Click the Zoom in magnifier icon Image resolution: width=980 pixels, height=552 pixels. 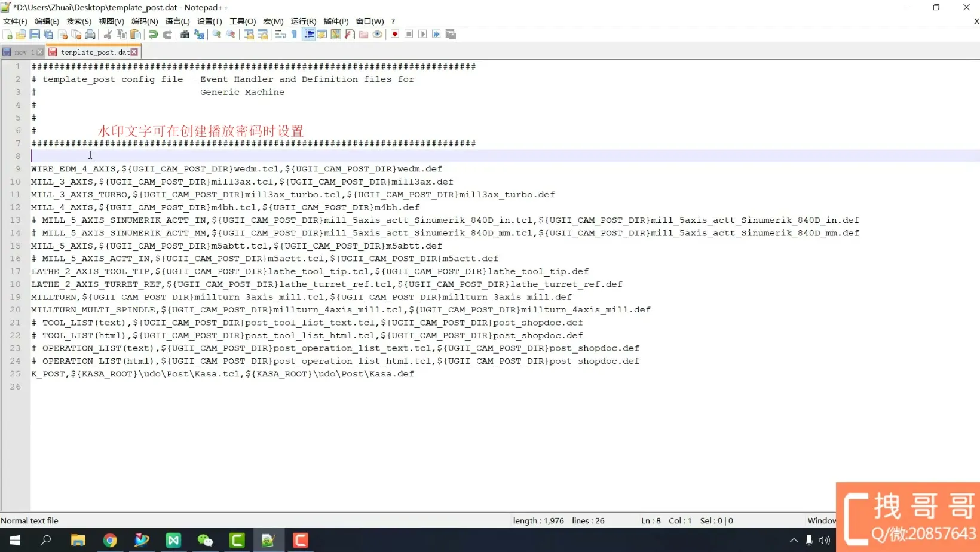tap(217, 35)
